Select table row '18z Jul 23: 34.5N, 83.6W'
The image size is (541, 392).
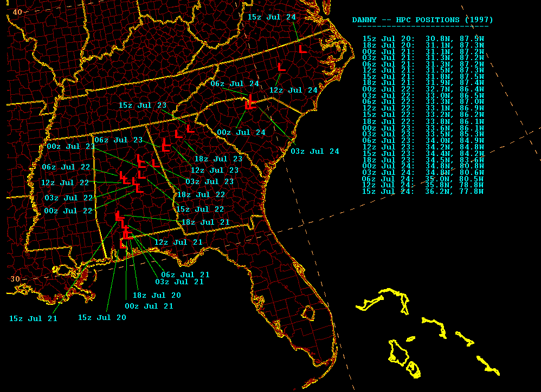pos(423,160)
